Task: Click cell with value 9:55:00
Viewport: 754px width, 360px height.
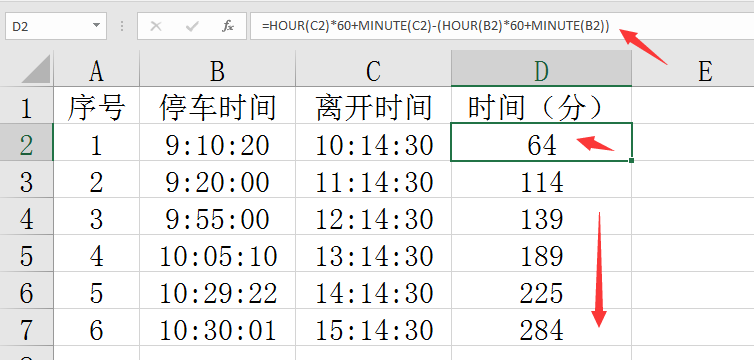Action: tap(217, 216)
